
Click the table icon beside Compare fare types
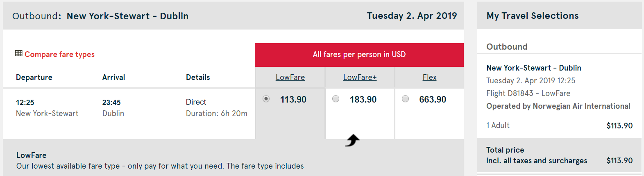18,53
